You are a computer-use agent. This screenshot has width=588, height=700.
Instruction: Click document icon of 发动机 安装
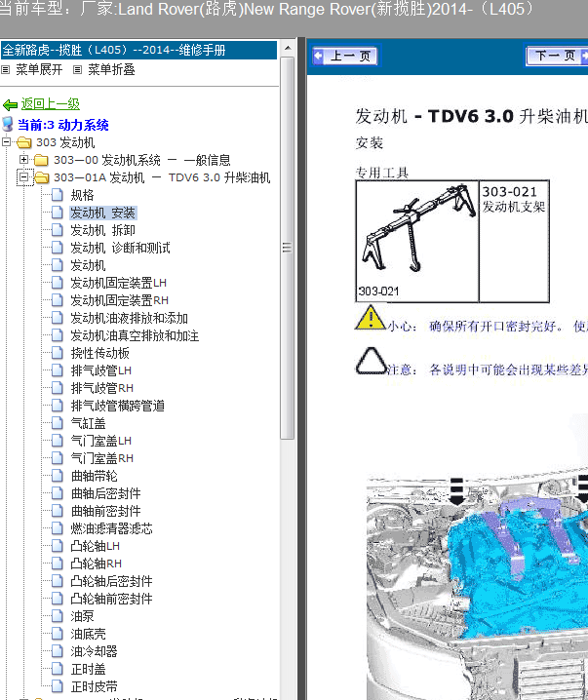click(57, 213)
